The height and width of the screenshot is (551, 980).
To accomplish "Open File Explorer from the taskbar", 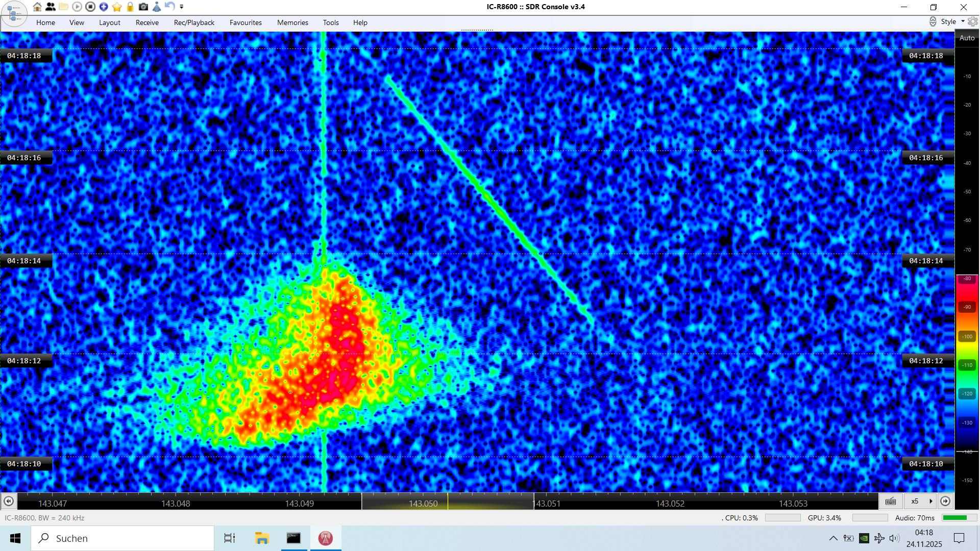I will 262,538.
